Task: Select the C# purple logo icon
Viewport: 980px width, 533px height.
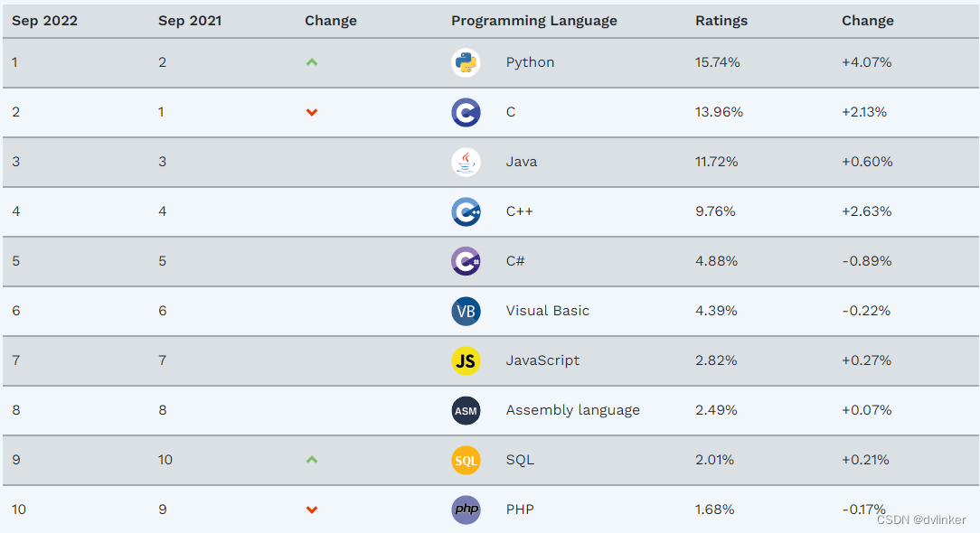Action: (x=466, y=261)
